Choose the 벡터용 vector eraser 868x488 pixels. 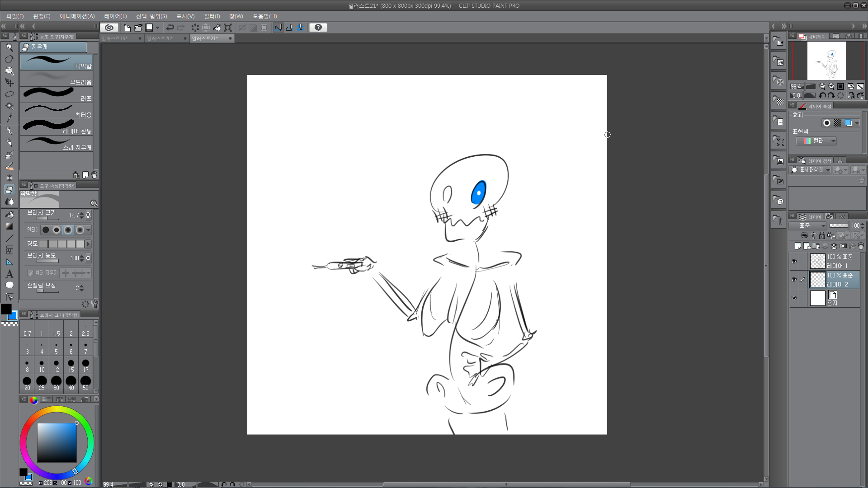tap(57, 111)
